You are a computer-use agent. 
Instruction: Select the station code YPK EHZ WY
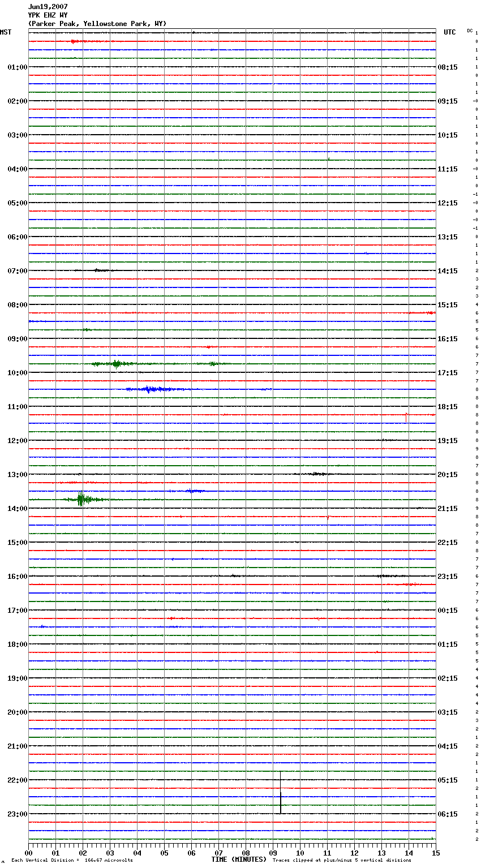tap(48, 15)
